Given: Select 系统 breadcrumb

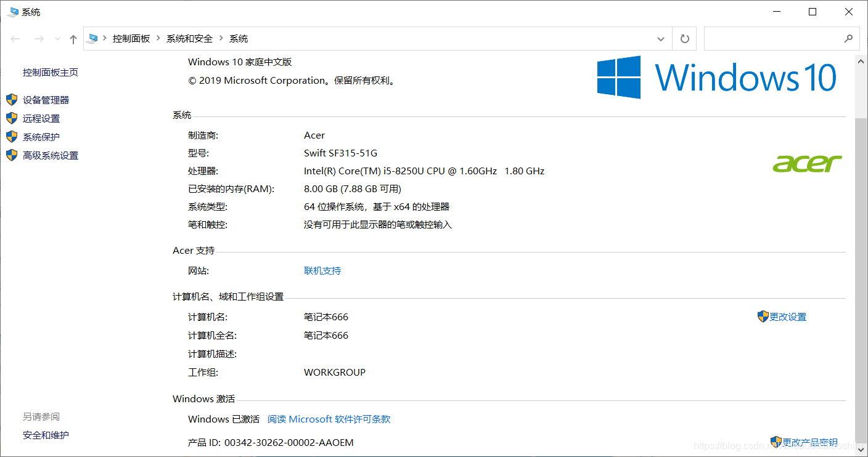Looking at the screenshot, I should click(x=239, y=38).
